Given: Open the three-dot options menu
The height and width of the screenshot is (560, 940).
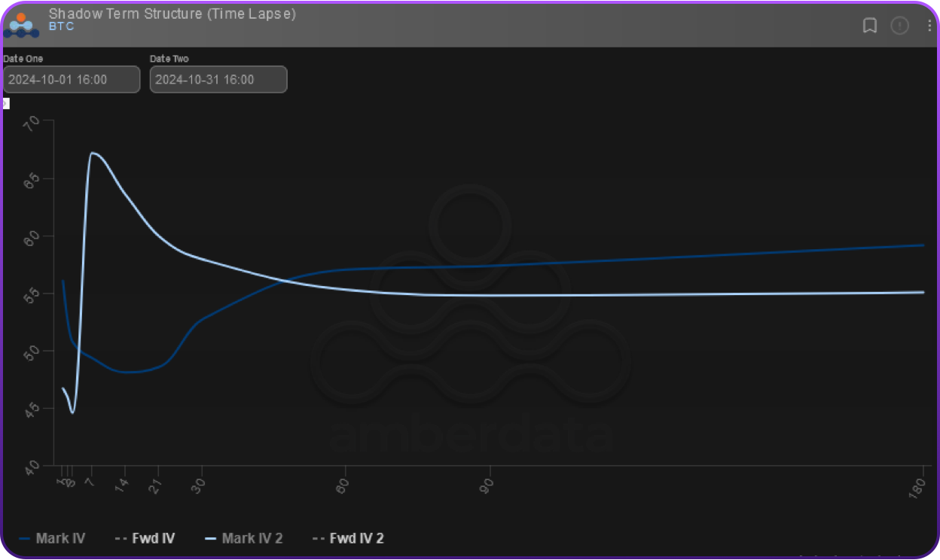Looking at the screenshot, I should coord(930,26).
